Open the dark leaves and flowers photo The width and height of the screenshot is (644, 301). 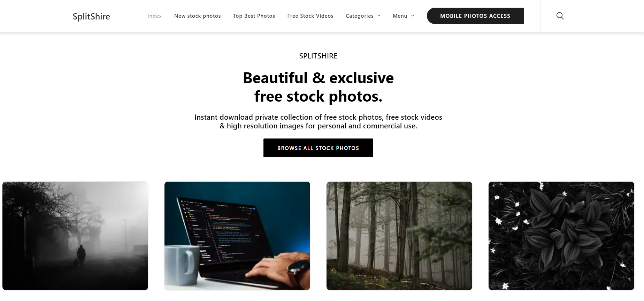[x=561, y=236]
